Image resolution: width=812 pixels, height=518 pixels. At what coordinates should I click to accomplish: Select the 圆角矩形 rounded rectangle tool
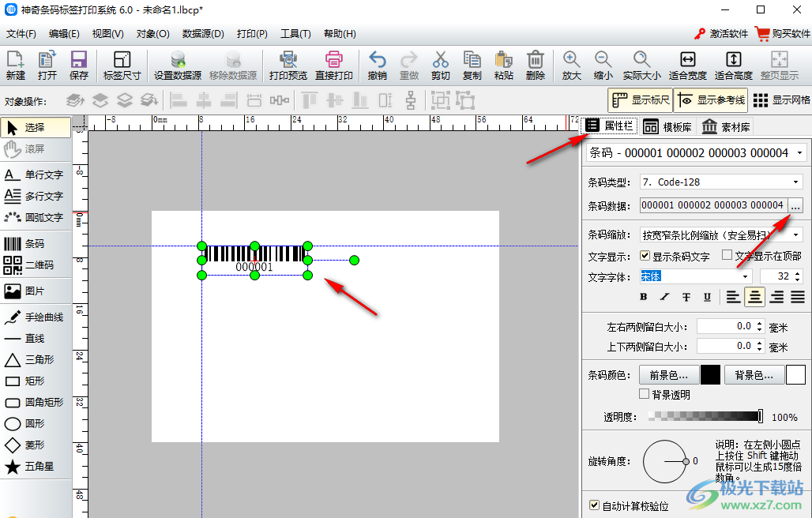click(x=36, y=402)
